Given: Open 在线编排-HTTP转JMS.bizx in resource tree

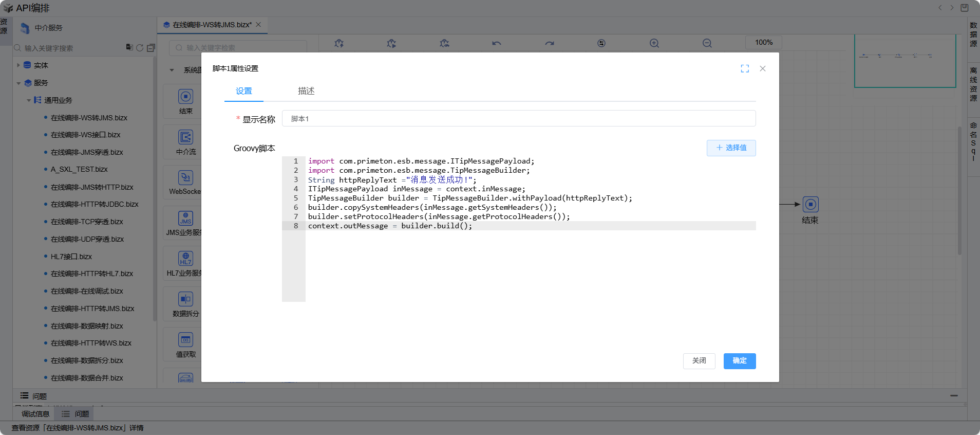Looking at the screenshot, I should coord(92,309).
